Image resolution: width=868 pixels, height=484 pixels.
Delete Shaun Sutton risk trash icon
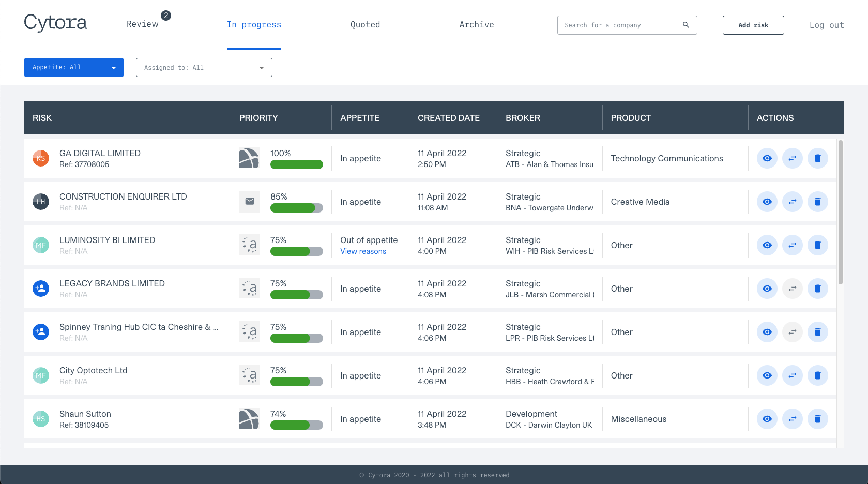click(818, 419)
